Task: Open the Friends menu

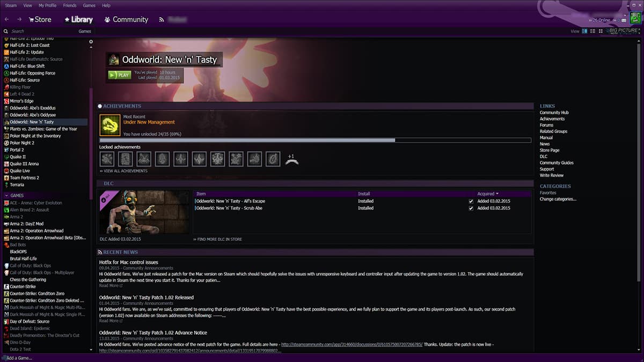Action: (x=69, y=5)
